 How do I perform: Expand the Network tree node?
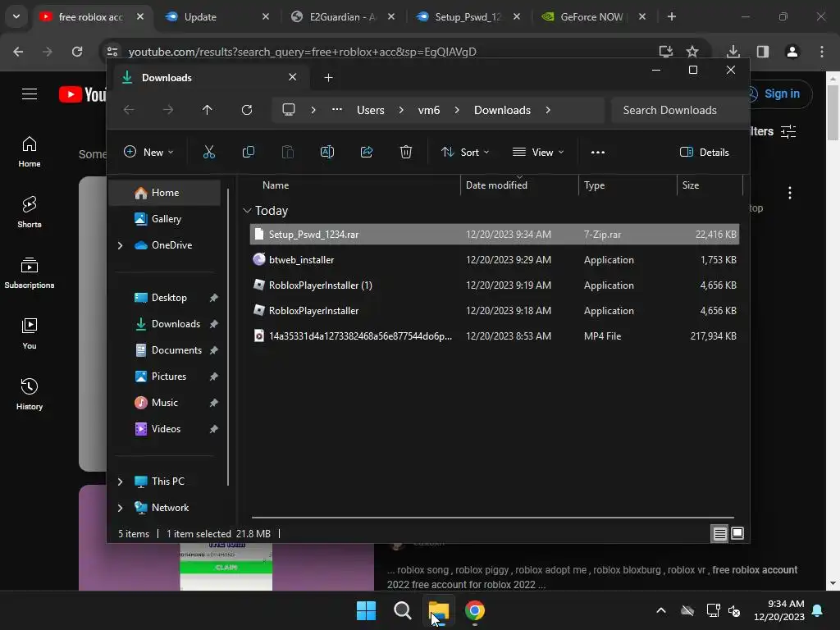[120, 508]
